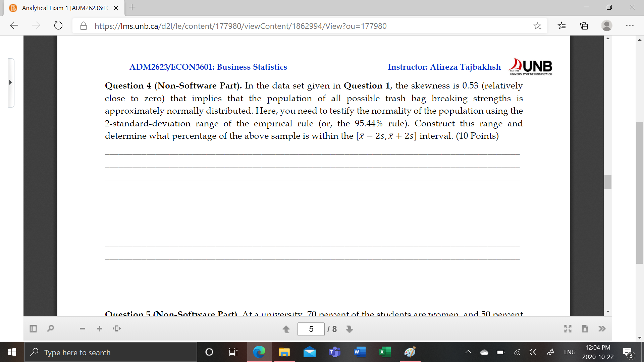This screenshot has width=644, height=362.
Task: Click the browser back navigation arrow
Action: (13, 26)
